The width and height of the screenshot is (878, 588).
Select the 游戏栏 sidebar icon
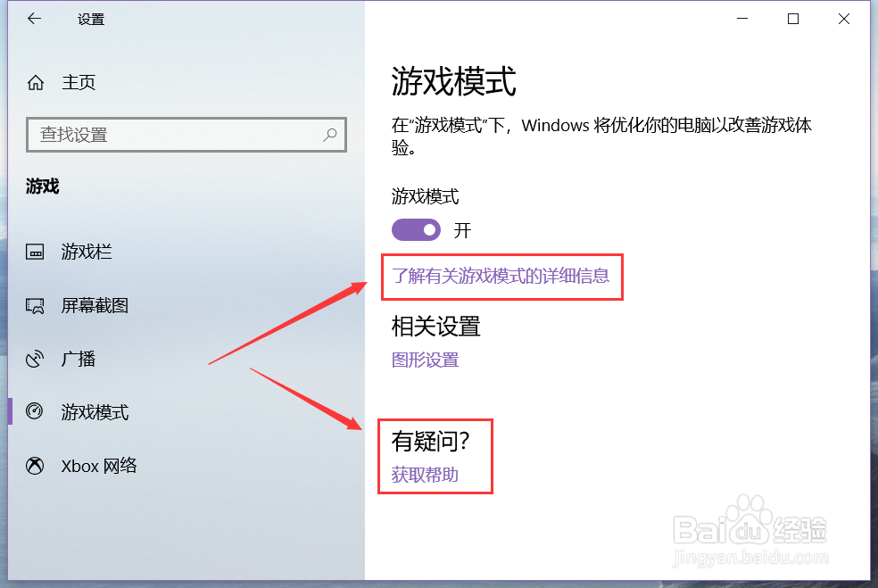[x=36, y=252]
